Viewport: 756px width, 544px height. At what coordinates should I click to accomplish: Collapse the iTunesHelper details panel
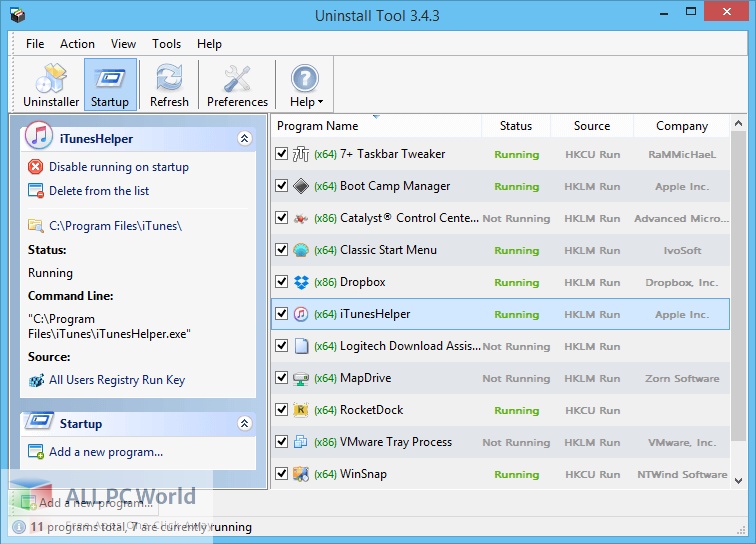244,139
